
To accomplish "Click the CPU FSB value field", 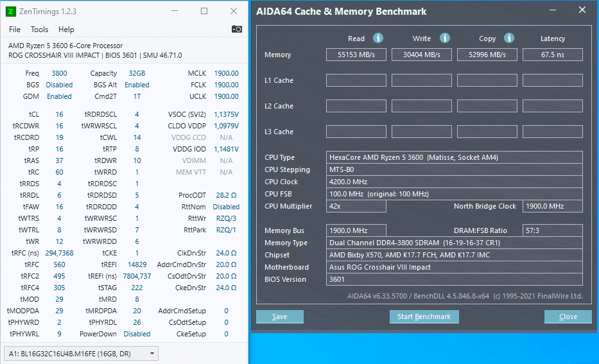I will pyautogui.click(x=454, y=194).
